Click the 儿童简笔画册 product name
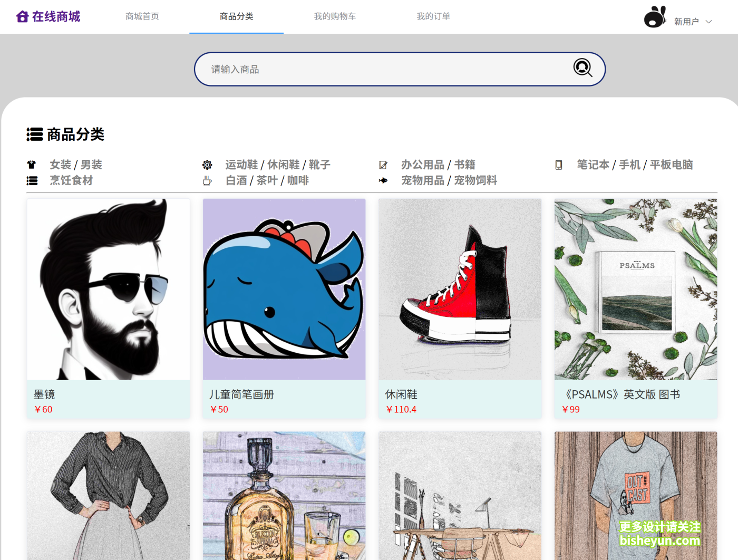The width and height of the screenshot is (738, 560). pyautogui.click(x=241, y=394)
